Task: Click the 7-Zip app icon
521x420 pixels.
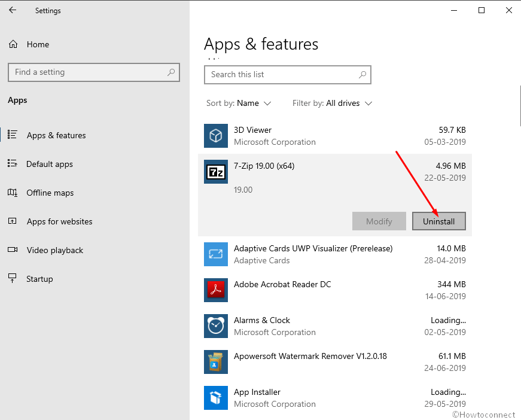Action: point(216,172)
